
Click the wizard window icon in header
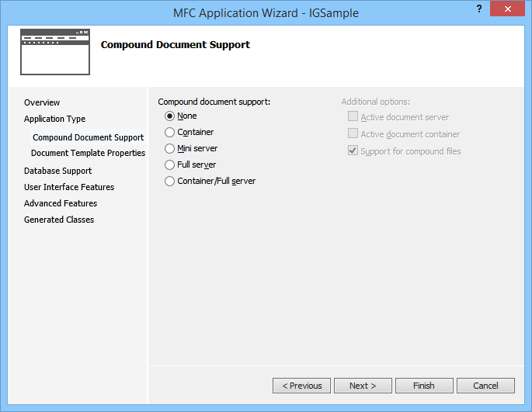click(55, 52)
